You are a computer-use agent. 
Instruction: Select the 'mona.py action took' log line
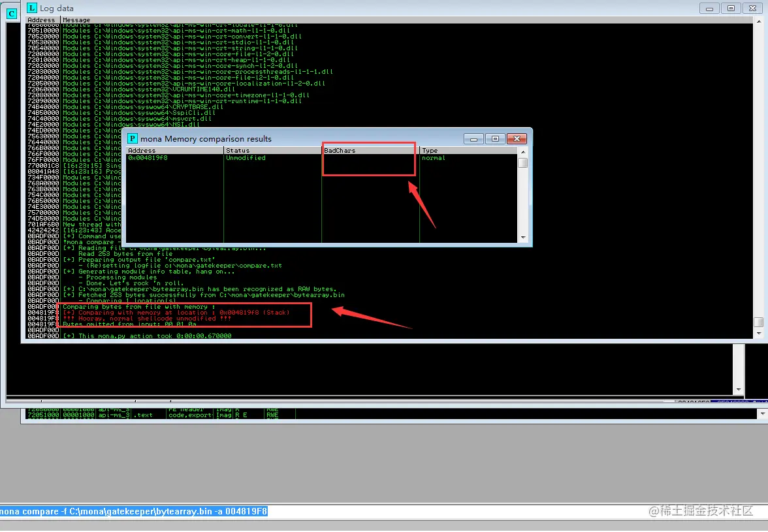(x=147, y=336)
